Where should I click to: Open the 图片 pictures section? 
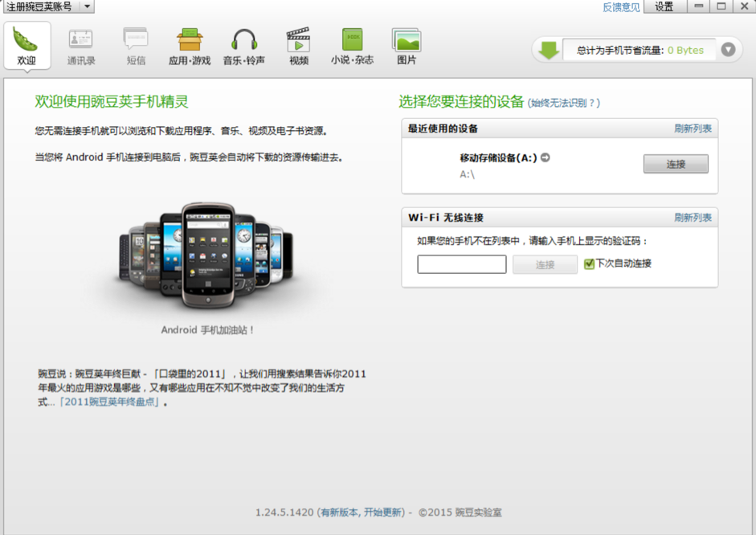[407, 47]
